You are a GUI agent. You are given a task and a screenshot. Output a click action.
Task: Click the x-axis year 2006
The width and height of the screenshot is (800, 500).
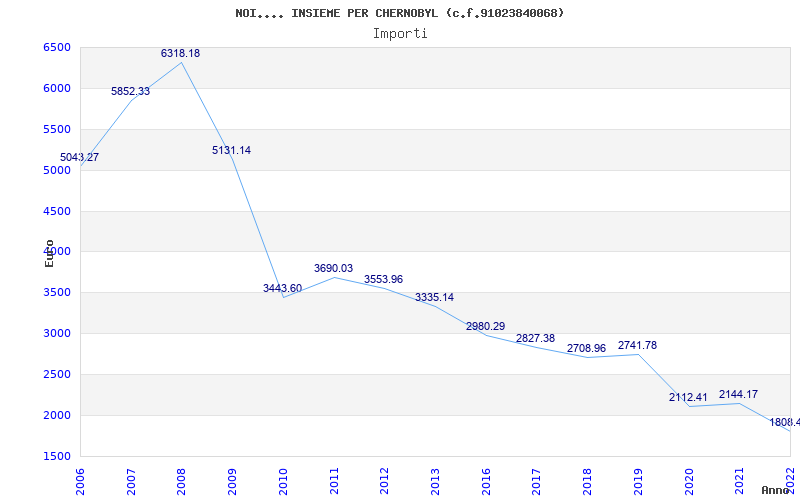coord(81,481)
